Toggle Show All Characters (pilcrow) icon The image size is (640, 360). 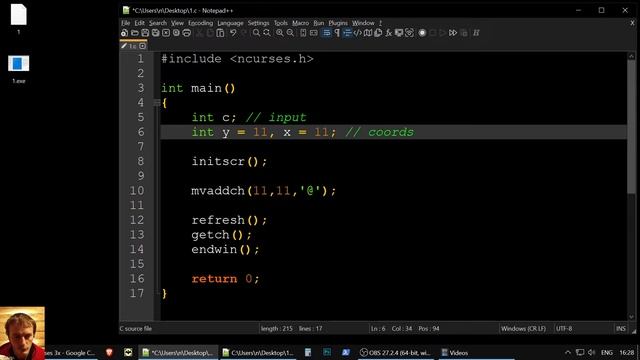[337, 33]
